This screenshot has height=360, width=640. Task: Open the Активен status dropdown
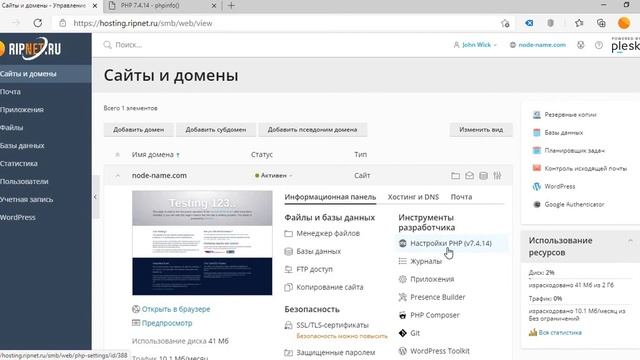273,176
